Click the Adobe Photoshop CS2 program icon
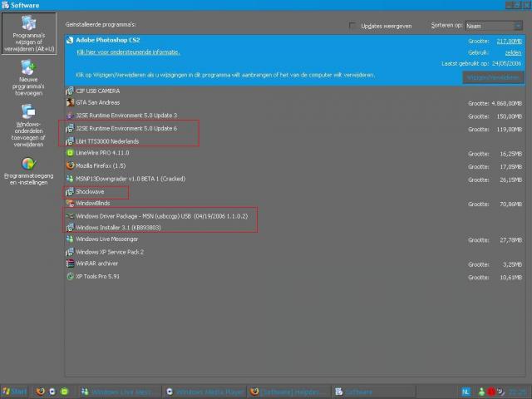532x399 pixels. (70, 41)
